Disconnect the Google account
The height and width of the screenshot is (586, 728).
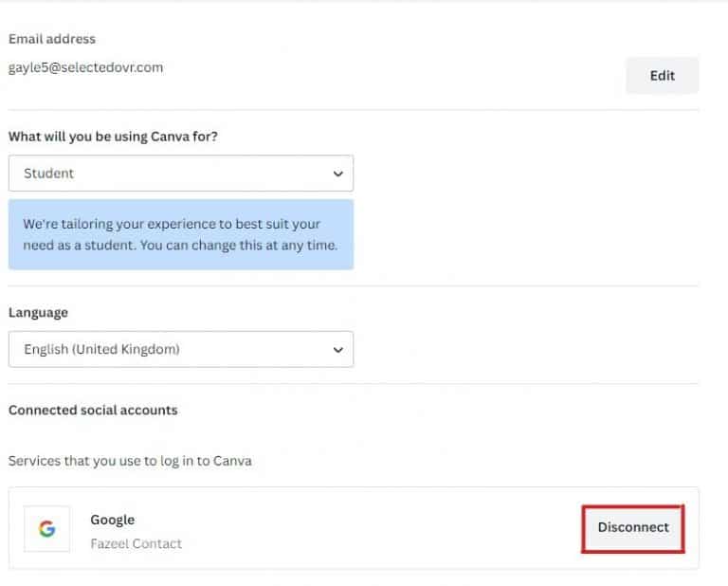point(632,527)
